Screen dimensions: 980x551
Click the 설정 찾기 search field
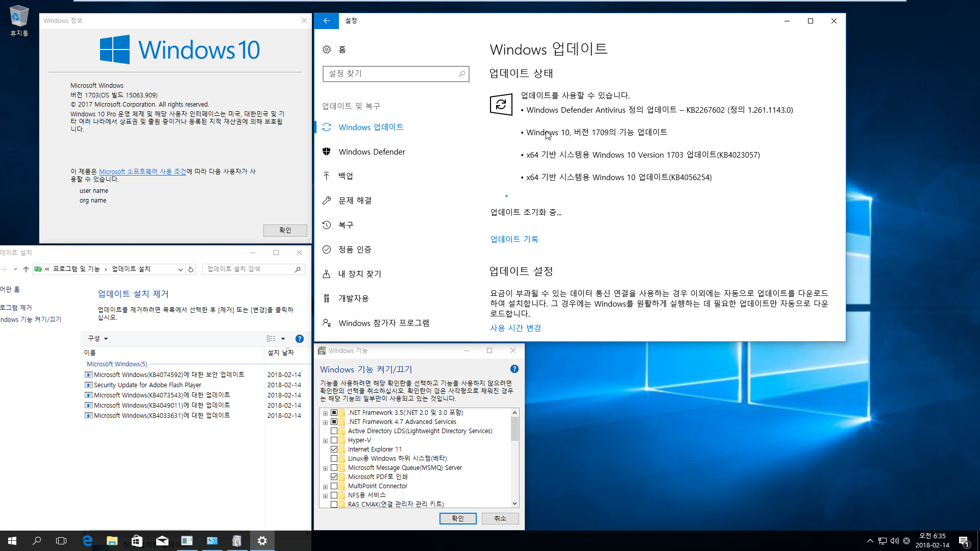coord(396,74)
